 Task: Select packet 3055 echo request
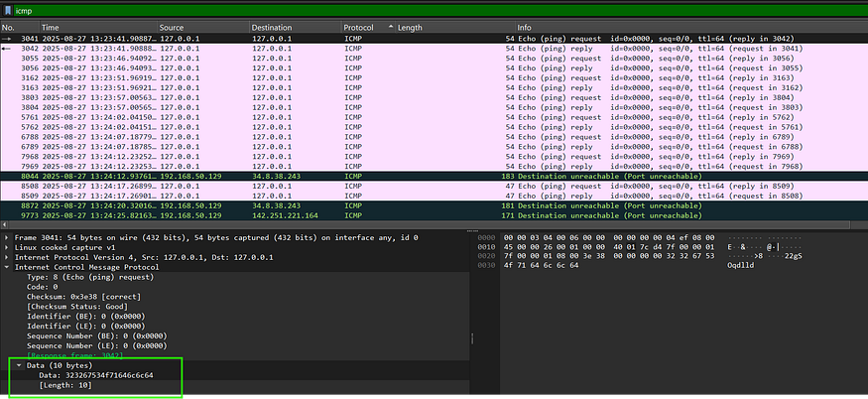[434, 59]
